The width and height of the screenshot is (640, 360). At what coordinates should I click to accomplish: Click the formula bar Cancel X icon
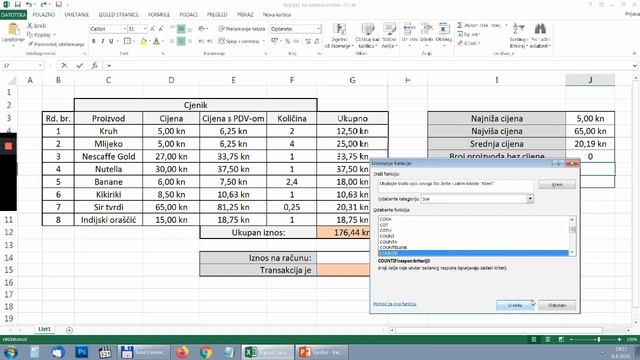pyautogui.click(x=64, y=65)
